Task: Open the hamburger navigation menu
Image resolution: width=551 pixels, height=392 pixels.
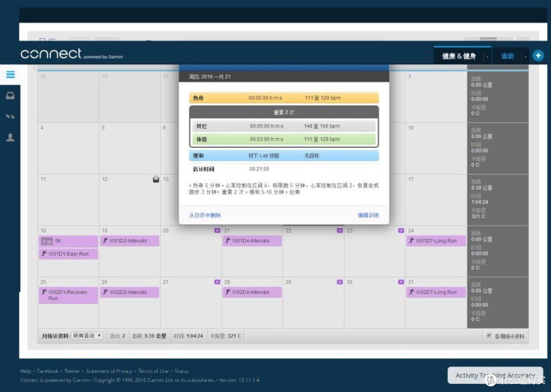Action: 11,74
